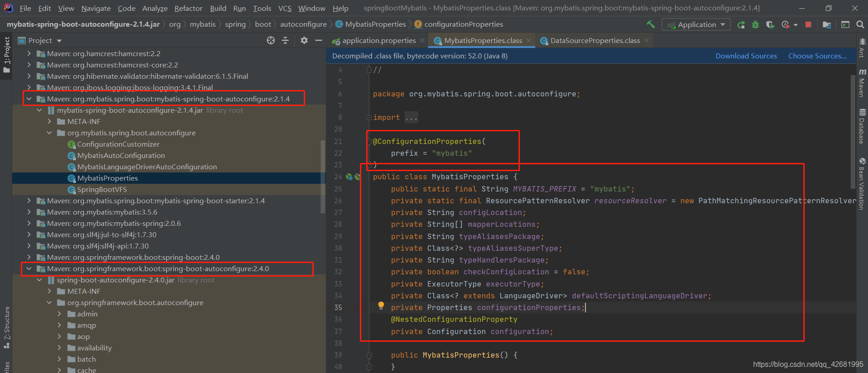Click the Rerun Application icon
This screenshot has width=868, height=373.
[741, 24]
